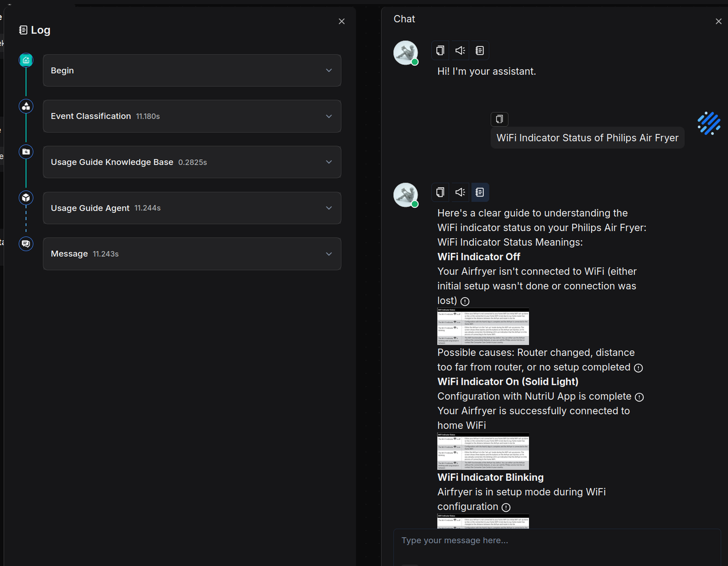
Task: Open log for the greeting message
Action: 479,51
